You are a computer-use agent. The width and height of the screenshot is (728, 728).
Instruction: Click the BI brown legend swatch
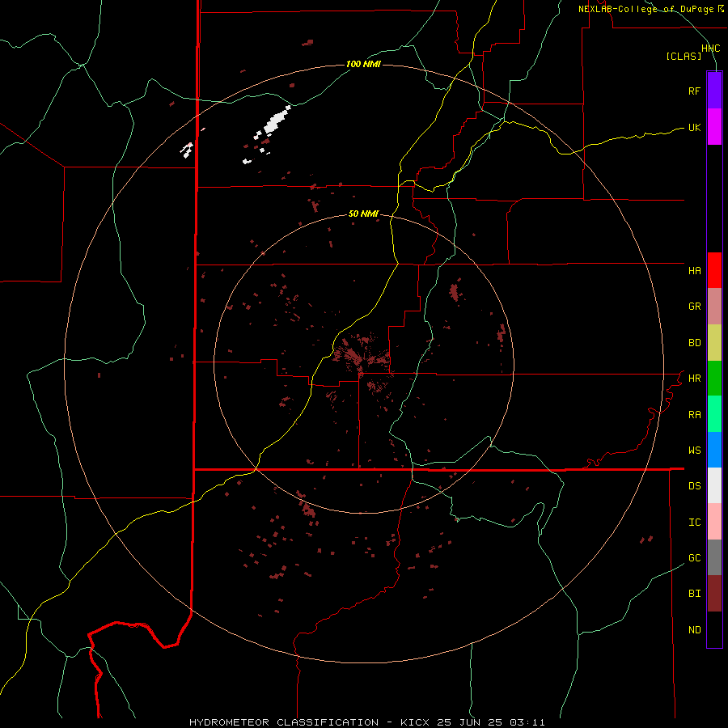point(714,594)
